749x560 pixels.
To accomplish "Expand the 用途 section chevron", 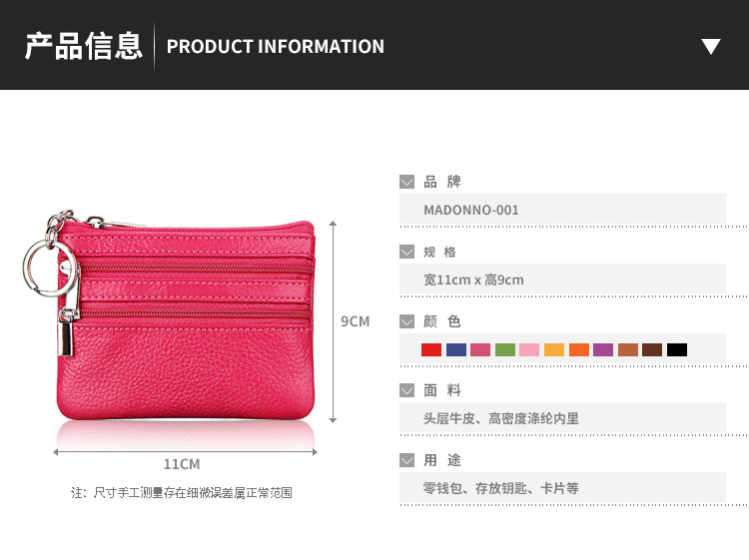I will click(407, 461).
